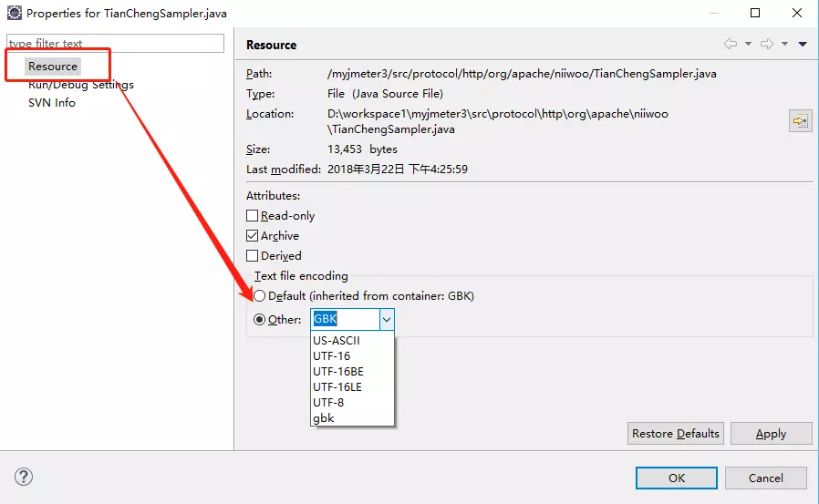Click the Restore Defaults button
The image size is (819, 504).
(676, 434)
